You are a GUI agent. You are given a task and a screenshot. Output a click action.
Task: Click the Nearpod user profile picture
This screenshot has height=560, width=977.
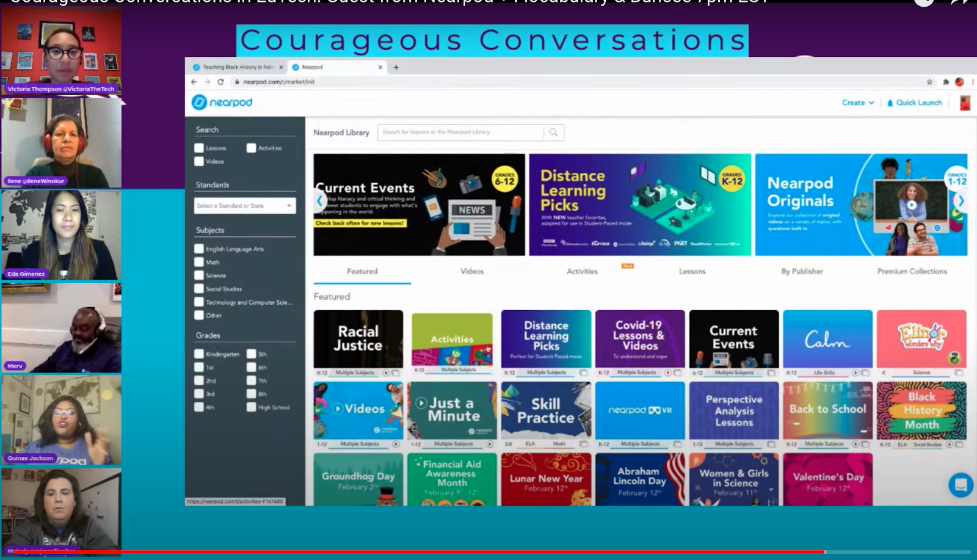click(965, 103)
